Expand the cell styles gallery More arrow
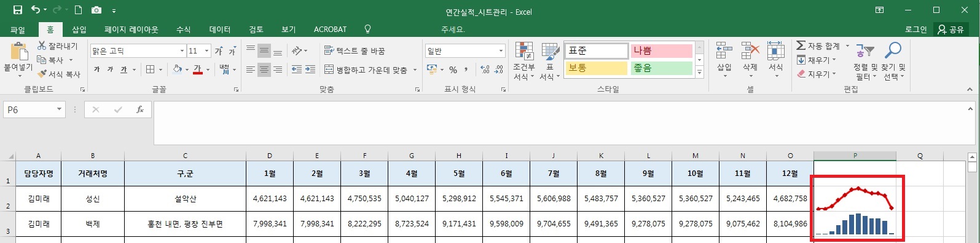 [x=699, y=73]
